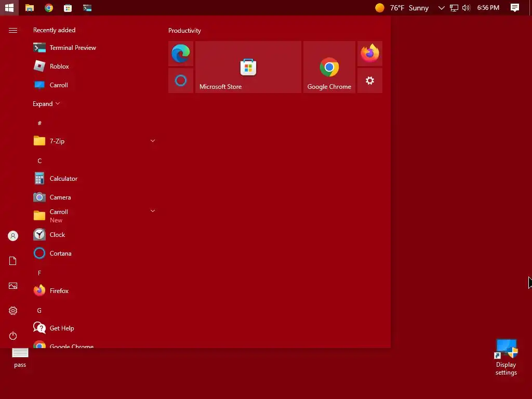
Task: Open the 7-Zip folder entry
Action: (x=95, y=141)
